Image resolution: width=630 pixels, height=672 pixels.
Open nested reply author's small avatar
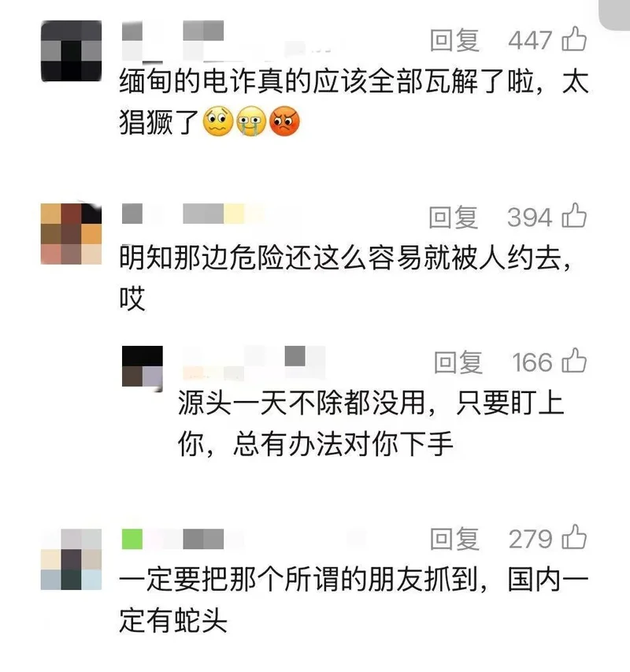(x=143, y=367)
